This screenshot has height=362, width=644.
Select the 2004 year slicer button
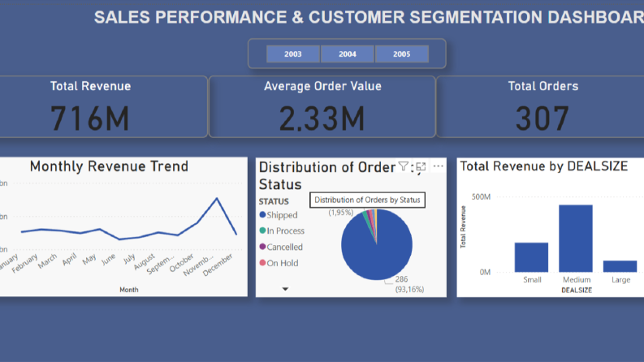pyautogui.click(x=348, y=54)
